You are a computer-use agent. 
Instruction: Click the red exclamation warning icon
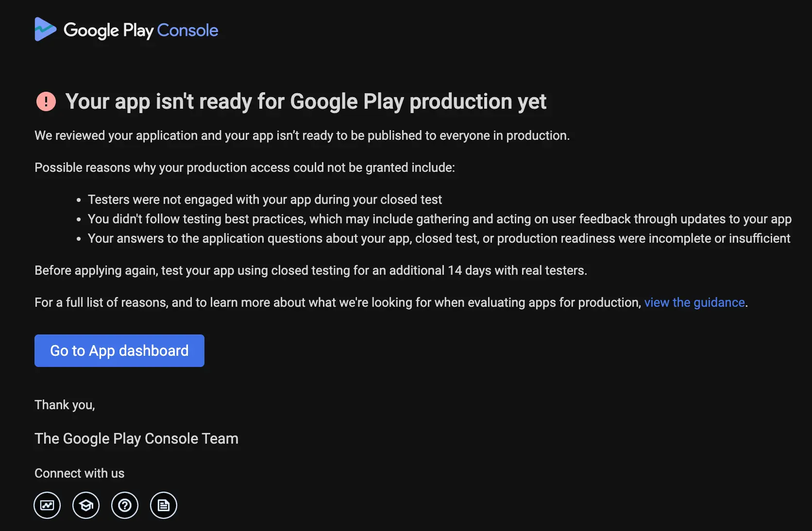(46, 101)
